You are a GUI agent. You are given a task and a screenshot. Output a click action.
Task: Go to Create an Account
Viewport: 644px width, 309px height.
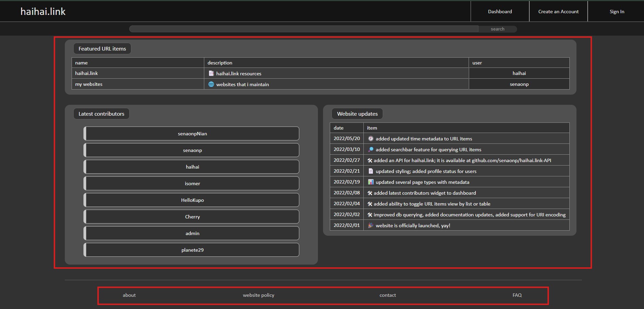(558, 12)
